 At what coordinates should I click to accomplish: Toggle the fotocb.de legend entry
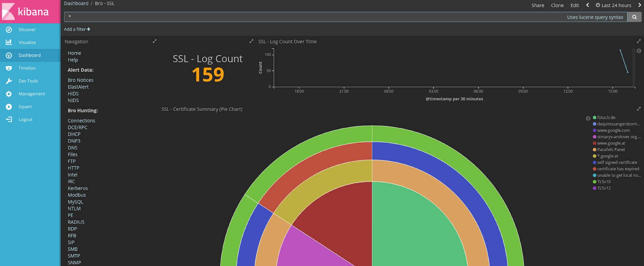(x=604, y=118)
